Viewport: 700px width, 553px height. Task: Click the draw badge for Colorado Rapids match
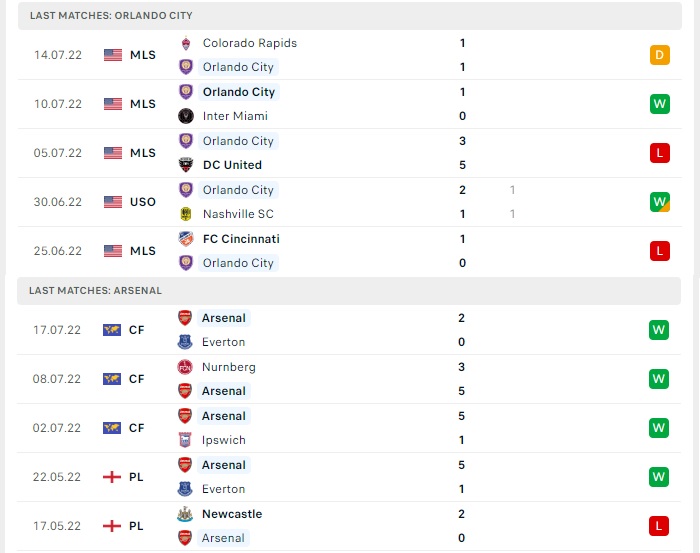(660, 55)
